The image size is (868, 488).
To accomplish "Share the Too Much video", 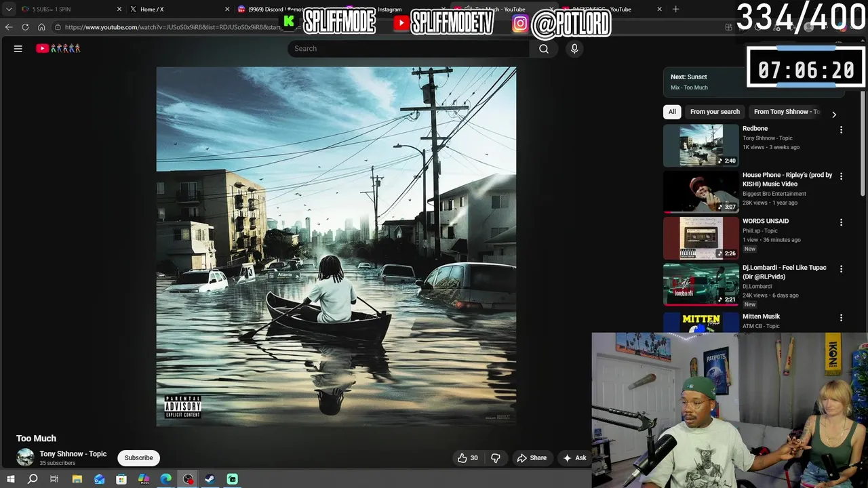I will coord(532,458).
